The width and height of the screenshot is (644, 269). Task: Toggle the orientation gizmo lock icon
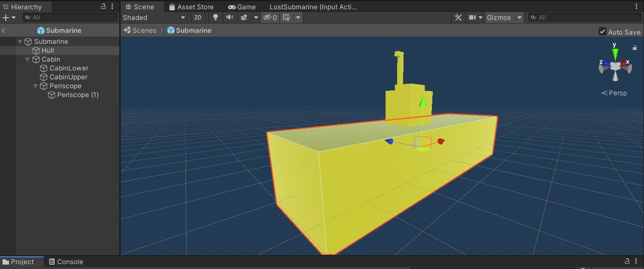point(635,48)
